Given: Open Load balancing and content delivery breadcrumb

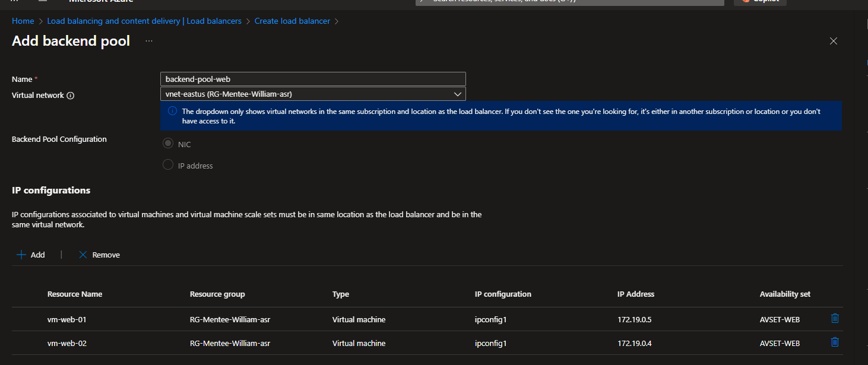Looking at the screenshot, I should pyautogui.click(x=144, y=21).
